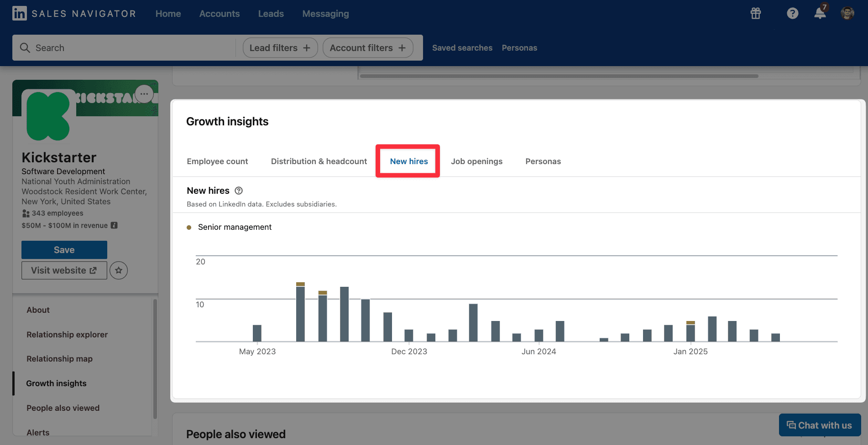The height and width of the screenshot is (445, 868).
Task: Click the star icon next to Visit website
Action: point(119,270)
